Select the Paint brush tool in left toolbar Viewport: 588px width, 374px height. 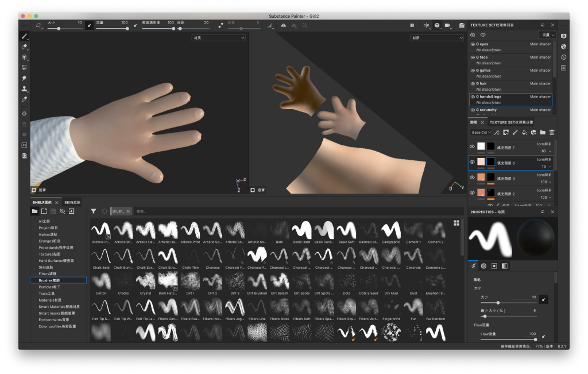[x=24, y=36]
